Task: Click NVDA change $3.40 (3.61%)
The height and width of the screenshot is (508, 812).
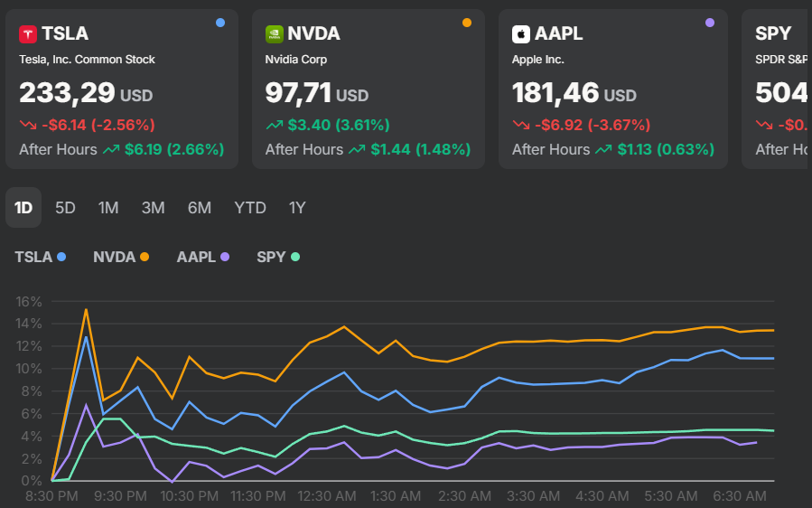Action: tap(339, 125)
